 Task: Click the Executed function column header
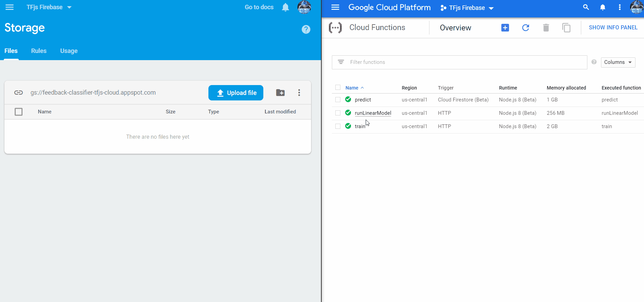(x=621, y=88)
